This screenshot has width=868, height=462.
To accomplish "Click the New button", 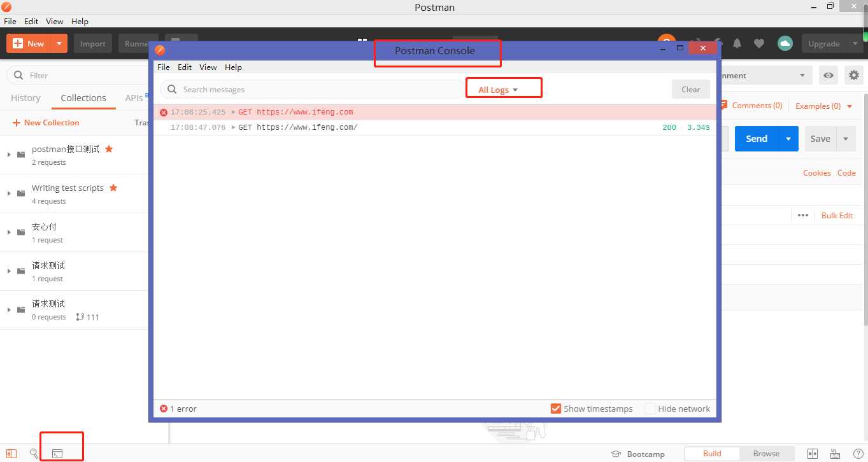I will point(29,43).
